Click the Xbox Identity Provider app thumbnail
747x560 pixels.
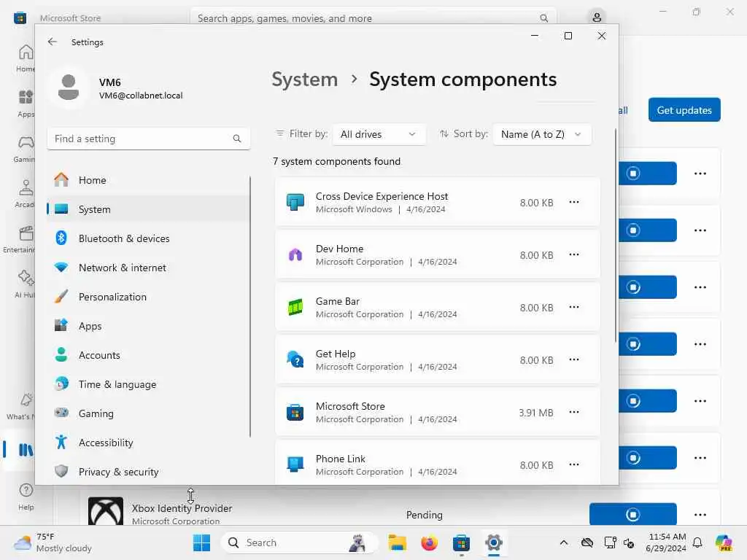click(x=106, y=511)
